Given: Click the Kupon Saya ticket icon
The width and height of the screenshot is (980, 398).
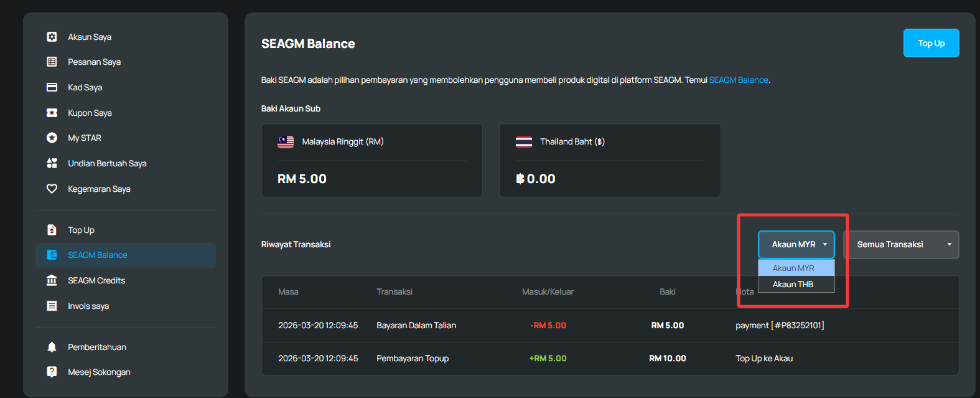Looking at the screenshot, I should [52, 113].
